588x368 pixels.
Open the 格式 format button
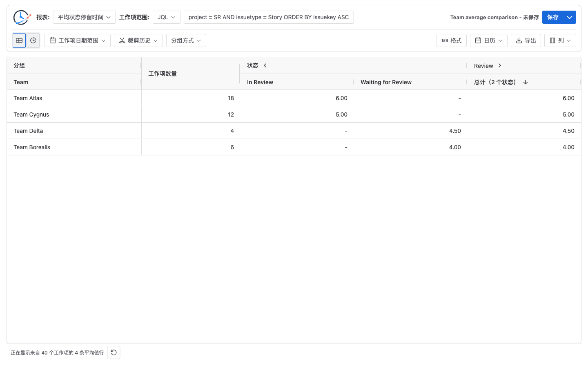[452, 40]
